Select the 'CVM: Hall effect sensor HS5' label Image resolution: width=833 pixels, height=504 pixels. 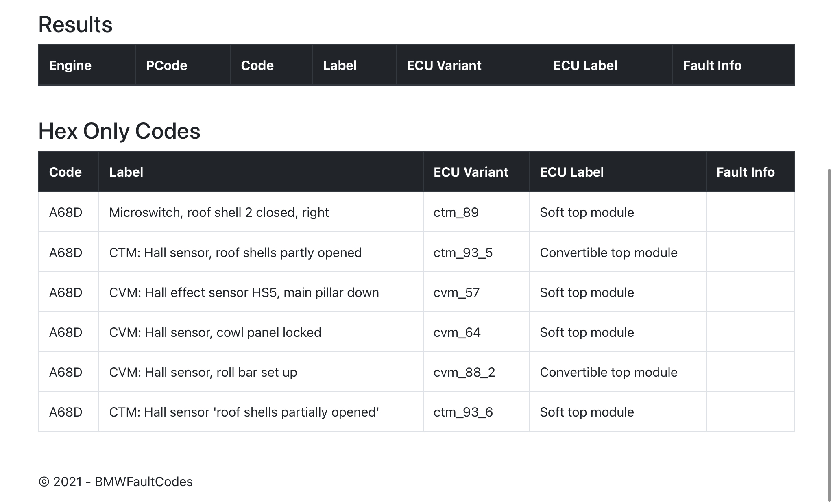click(244, 292)
